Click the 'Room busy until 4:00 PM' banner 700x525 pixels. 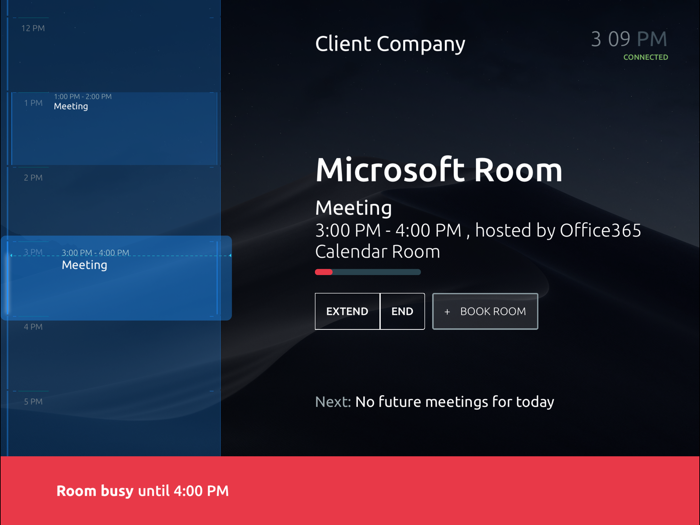(x=350, y=491)
